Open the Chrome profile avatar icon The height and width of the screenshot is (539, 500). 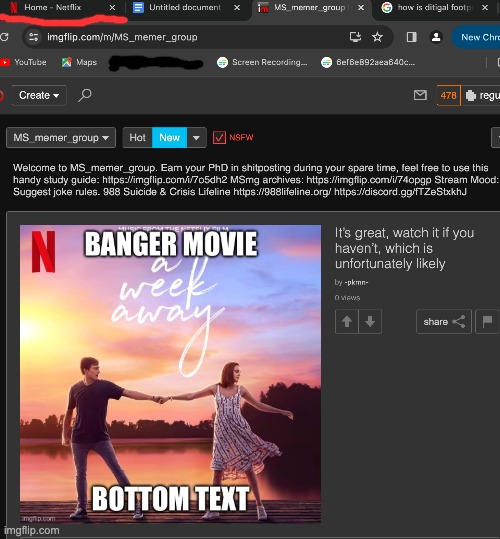coord(436,37)
